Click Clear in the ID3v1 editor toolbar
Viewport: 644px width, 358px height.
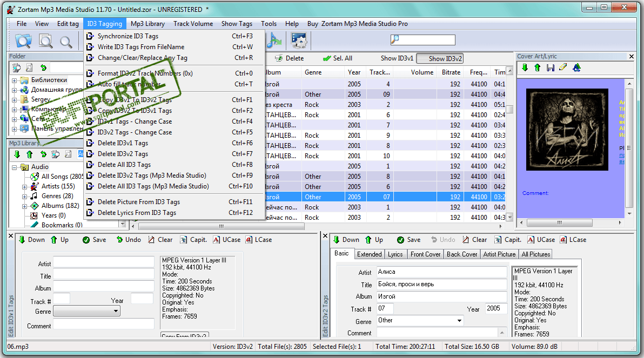(160, 240)
